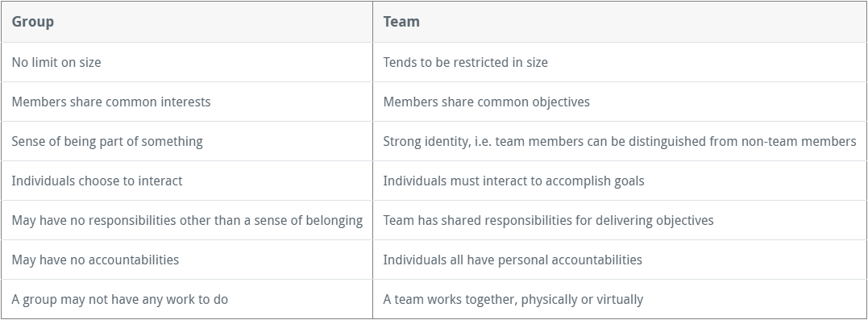Click the Team column header
Screen dimensions: 868x320
coord(620,22)
